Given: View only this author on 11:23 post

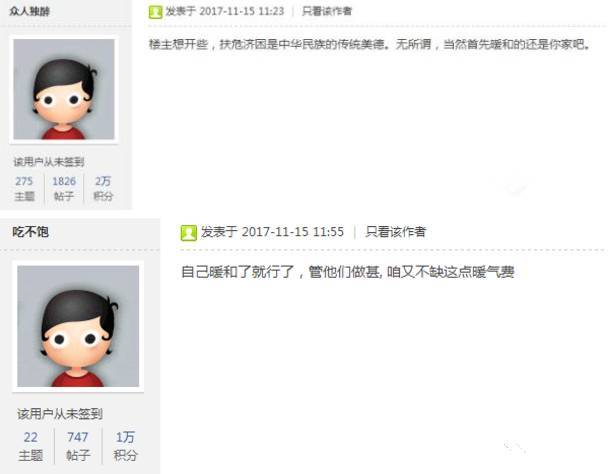Looking at the screenshot, I should coord(327,11).
